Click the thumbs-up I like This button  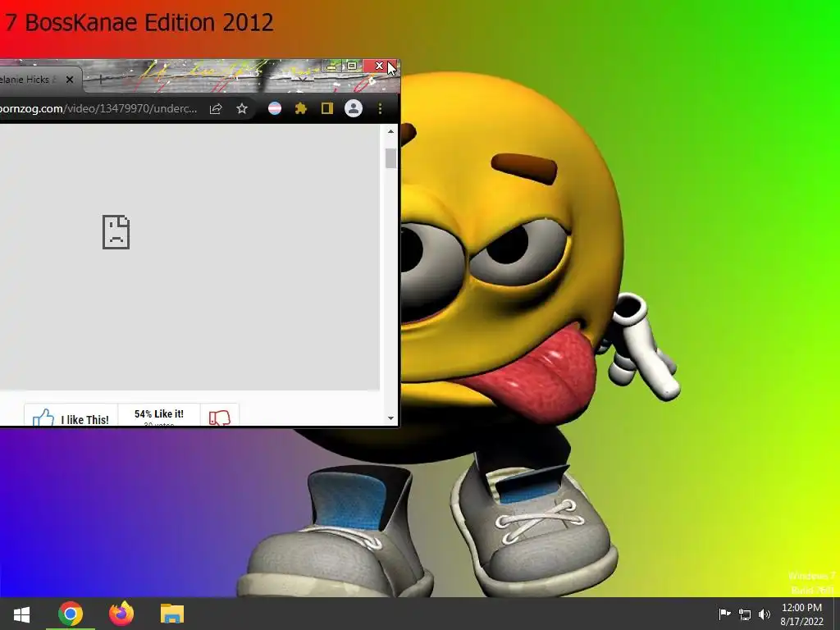click(71, 416)
